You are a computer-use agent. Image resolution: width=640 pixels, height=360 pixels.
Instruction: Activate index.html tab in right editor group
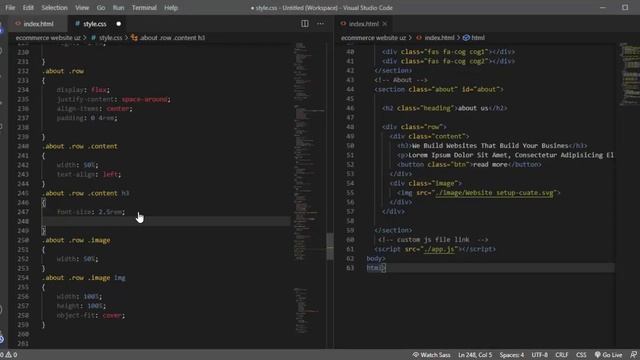pyautogui.click(x=363, y=24)
